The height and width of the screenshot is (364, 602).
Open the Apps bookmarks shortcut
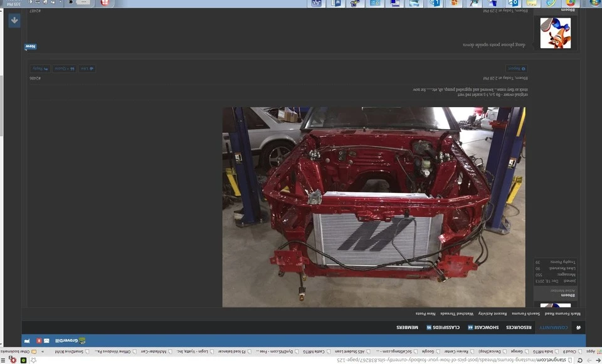[x=593, y=351]
